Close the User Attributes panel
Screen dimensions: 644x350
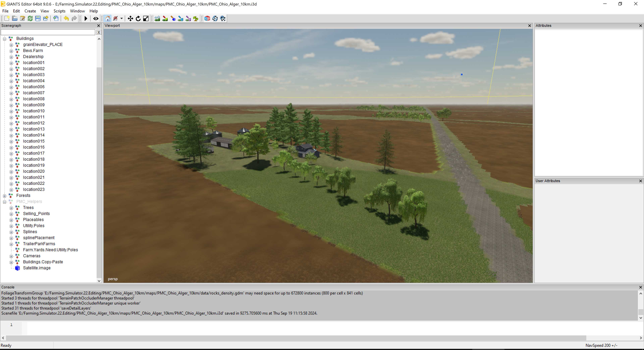(640, 181)
